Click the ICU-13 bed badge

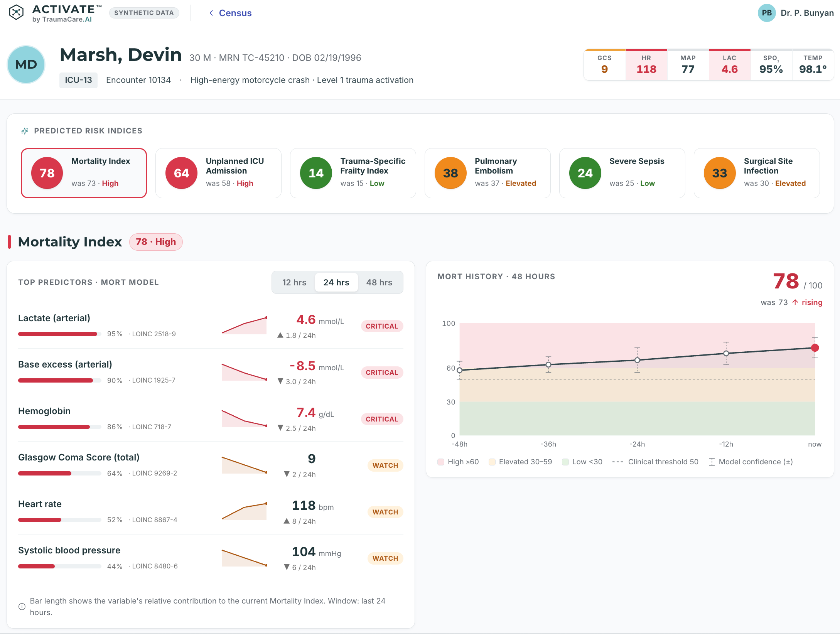tap(78, 80)
